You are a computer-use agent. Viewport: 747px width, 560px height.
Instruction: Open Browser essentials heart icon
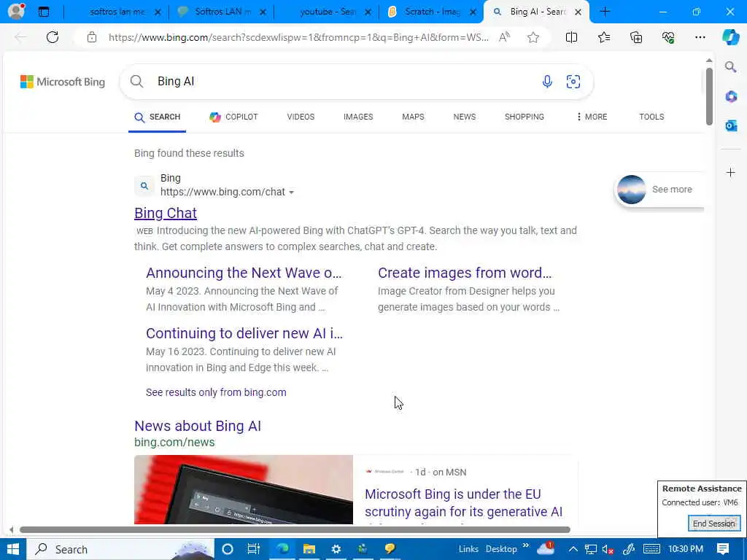668,37
